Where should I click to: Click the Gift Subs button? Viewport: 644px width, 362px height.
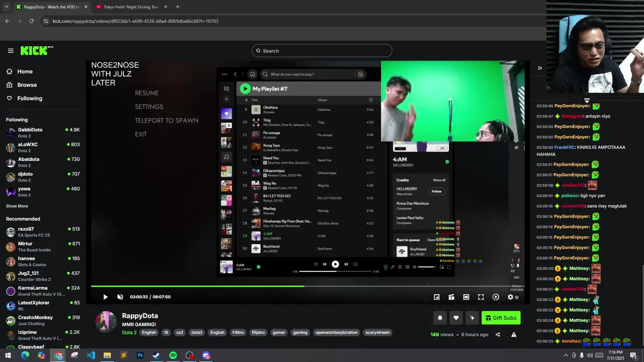point(501,318)
